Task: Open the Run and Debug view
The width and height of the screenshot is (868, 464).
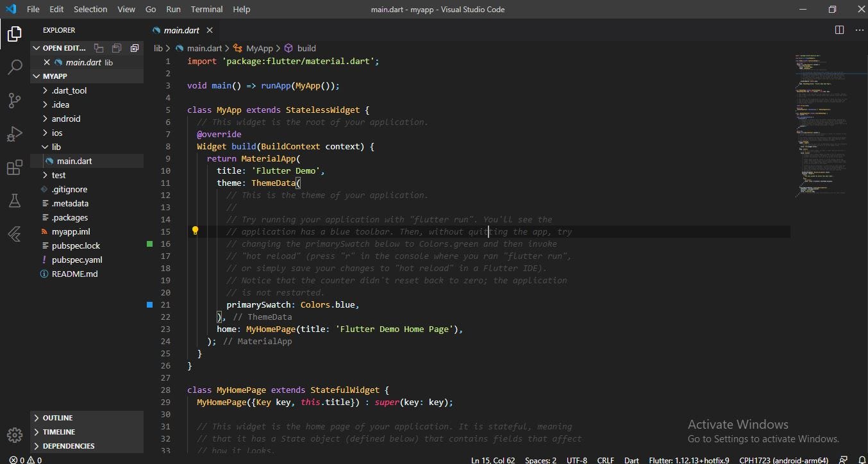Action: (14, 134)
